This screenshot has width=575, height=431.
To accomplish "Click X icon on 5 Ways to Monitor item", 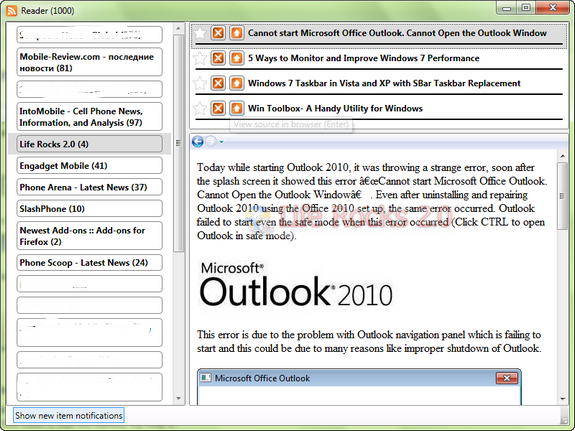I will coord(218,58).
